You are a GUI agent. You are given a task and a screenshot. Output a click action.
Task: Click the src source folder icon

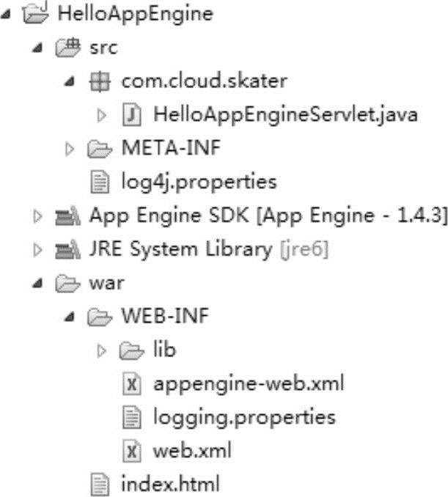click(65, 48)
